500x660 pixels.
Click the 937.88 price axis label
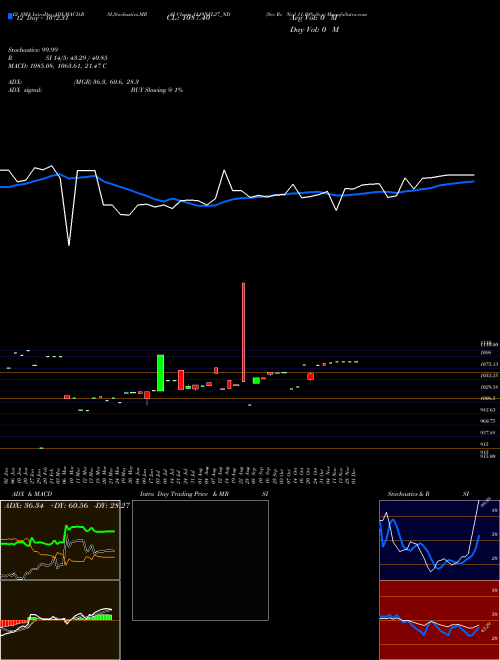(487, 433)
